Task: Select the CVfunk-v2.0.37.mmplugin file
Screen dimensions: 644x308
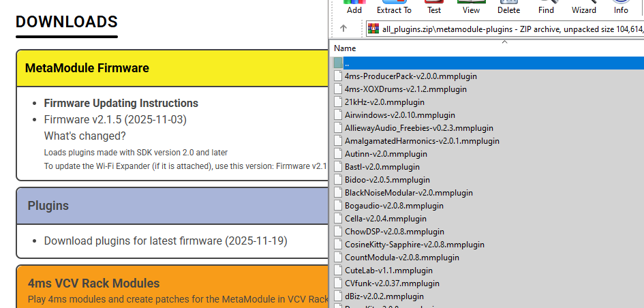Action: (x=392, y=283)
